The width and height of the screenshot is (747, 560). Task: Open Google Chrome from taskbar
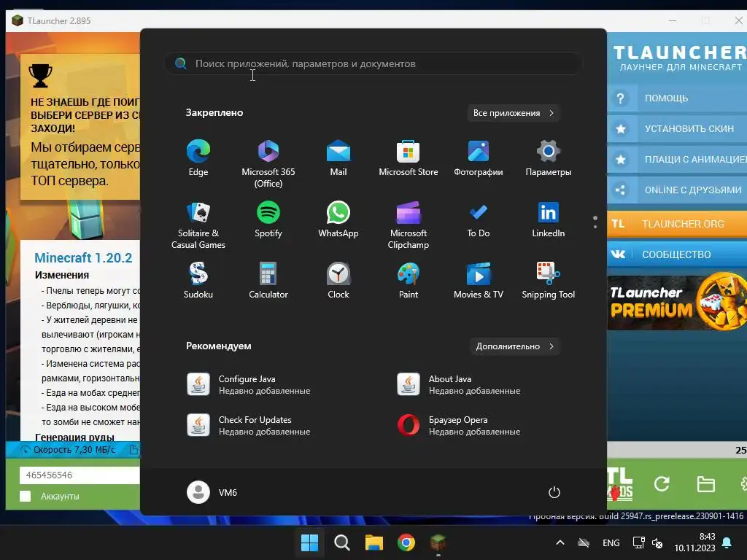point(406,542)
